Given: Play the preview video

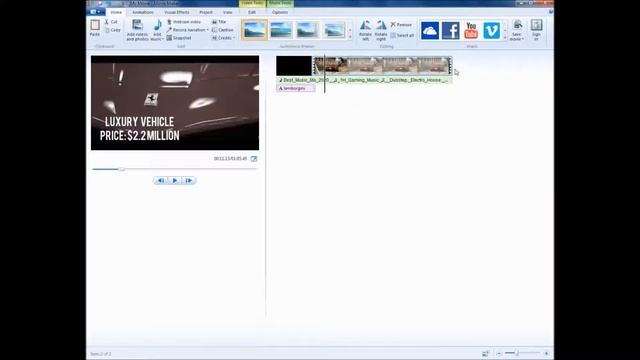Looking at the screenshot, I should coord(175,180).
